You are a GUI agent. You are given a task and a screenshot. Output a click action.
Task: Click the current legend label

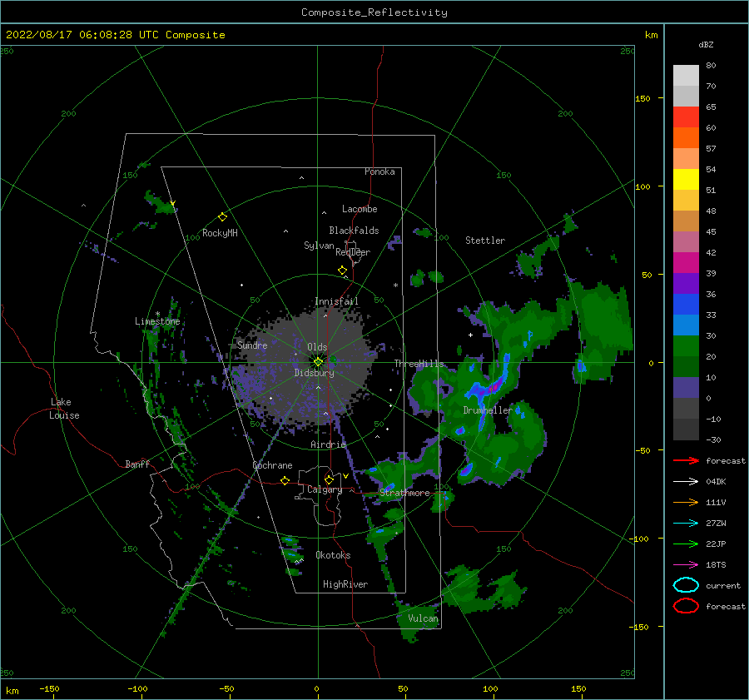[723, 585]
